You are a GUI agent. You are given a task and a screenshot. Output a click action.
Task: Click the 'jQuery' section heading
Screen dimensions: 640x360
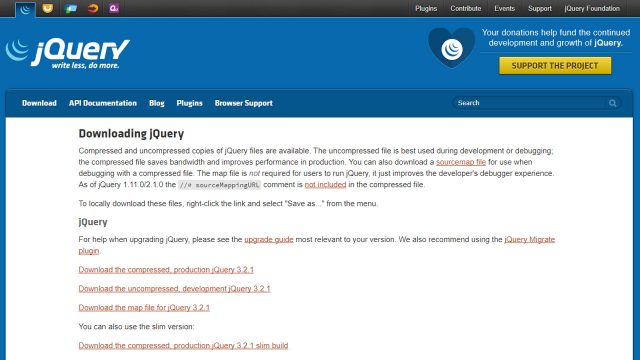[93, 222]
